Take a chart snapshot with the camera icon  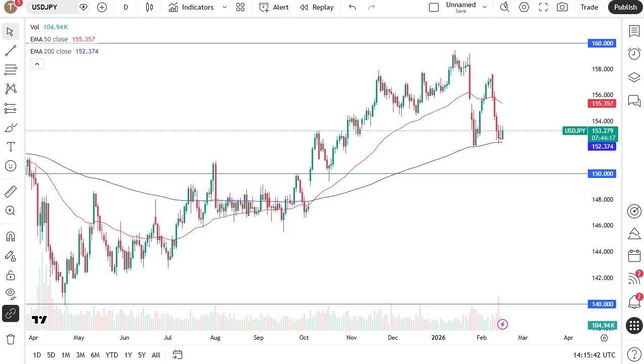point(562,7)
